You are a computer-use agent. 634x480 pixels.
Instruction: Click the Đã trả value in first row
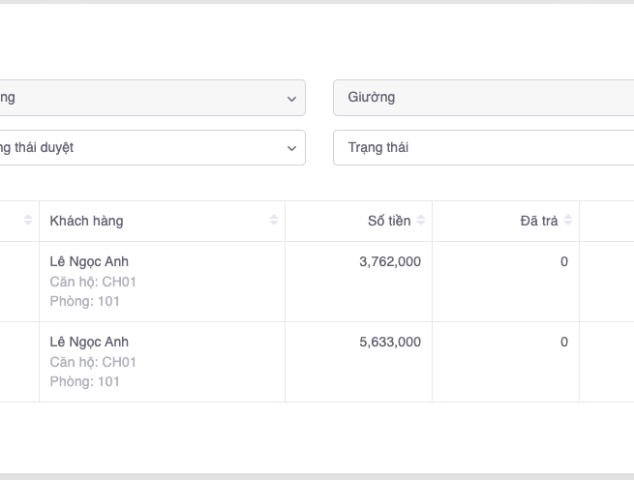click(x=563, y=262)
